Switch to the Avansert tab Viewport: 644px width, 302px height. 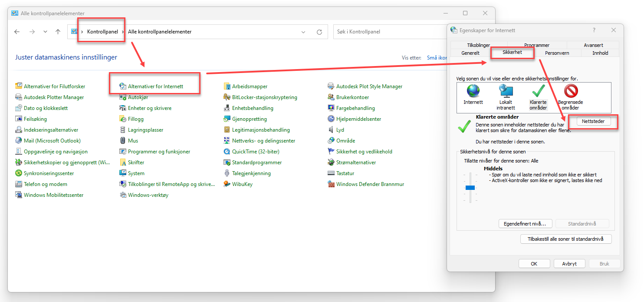pyautogui.click(x=593, y=45)
